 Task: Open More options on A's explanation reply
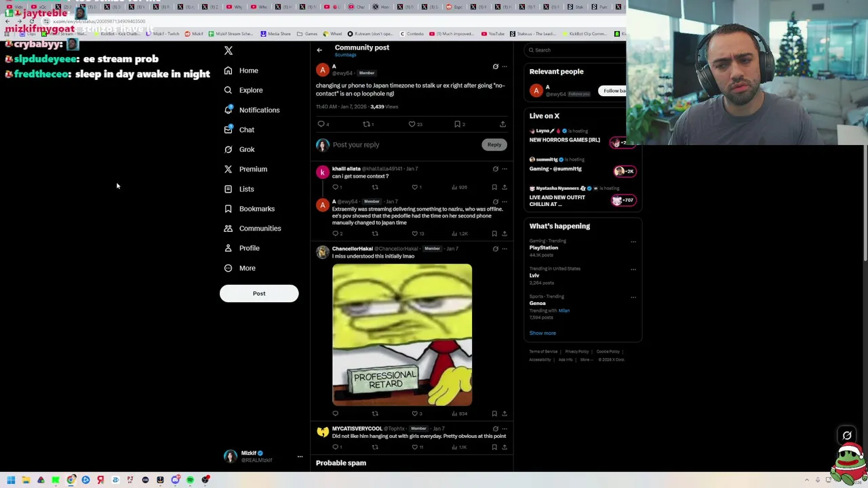click(x=504, y=201)
